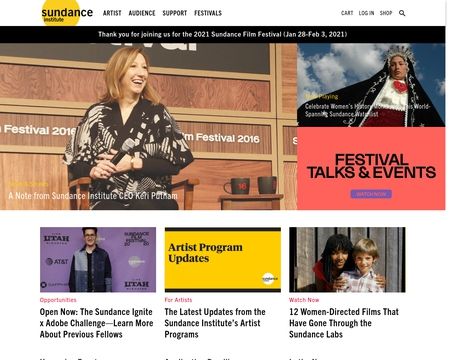The height and width of the screenshot is (360, 450).
Task: Open the note from CEO Keri Putnam
Action: coord(93,196)
